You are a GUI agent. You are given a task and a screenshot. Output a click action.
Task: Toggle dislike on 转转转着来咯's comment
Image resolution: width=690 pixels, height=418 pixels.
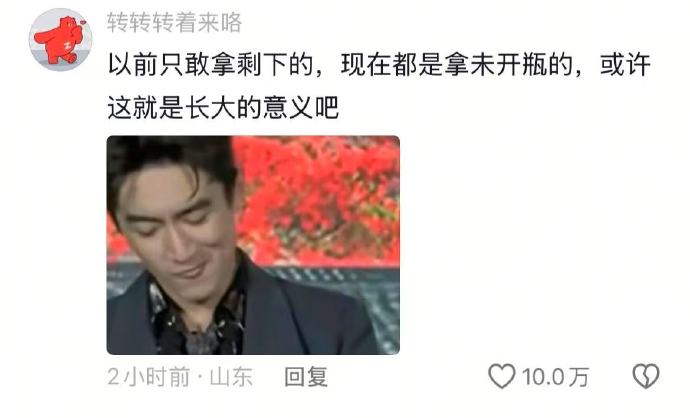646,376
